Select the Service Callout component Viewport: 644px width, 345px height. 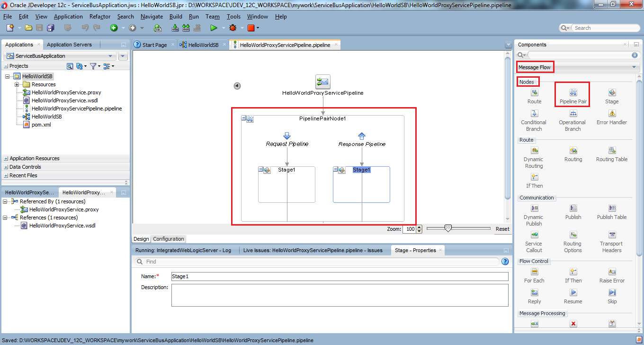click(x=534, y=242)
